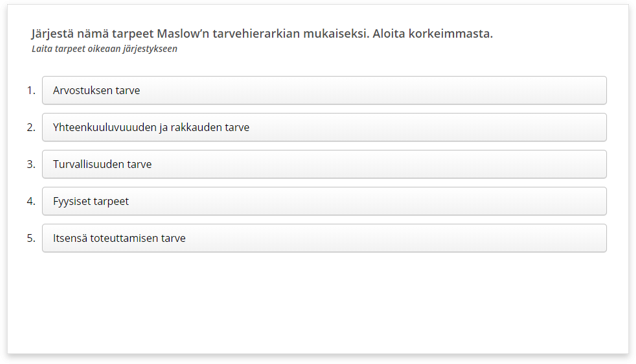Click empty card area below the list

(x=318, y=302)
